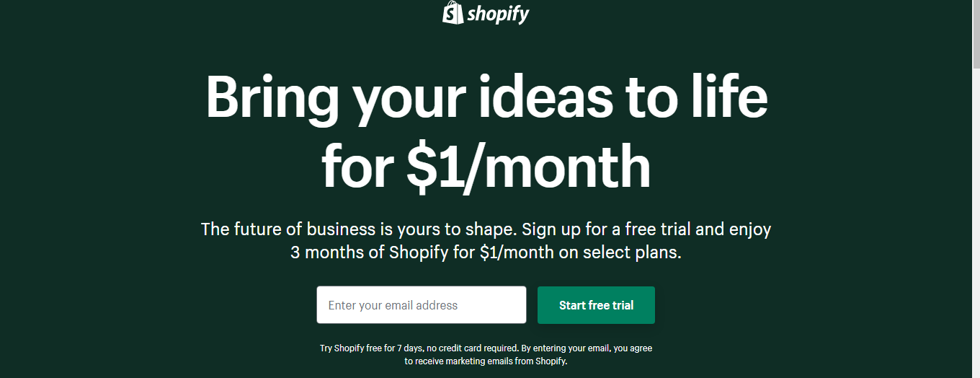The width and height of the screenshot is (980, 378).
Task: Focus the Enter your email address field
Action: click(422, 305)
